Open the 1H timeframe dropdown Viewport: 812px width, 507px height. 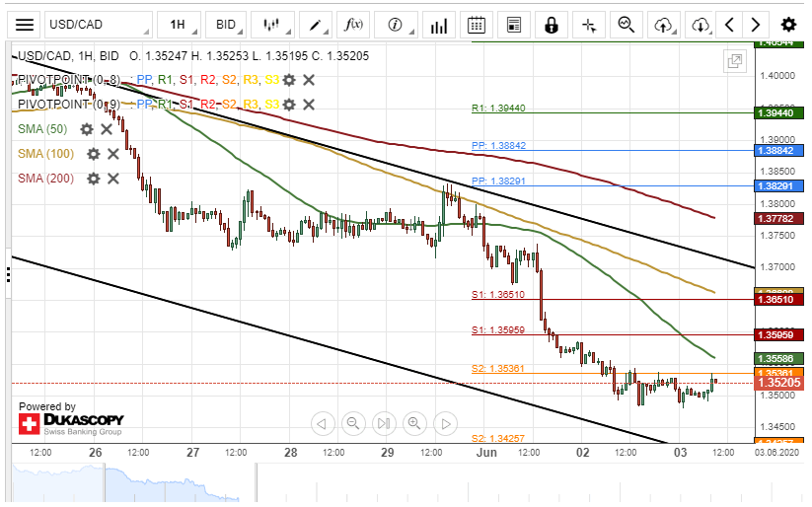click(179, 25)
